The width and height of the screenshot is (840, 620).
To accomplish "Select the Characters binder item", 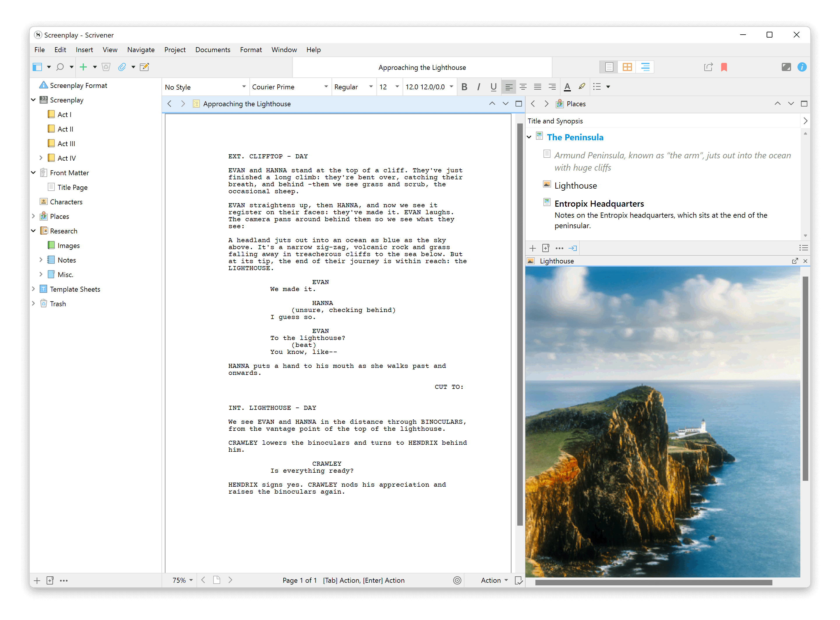I will point(66,202).
